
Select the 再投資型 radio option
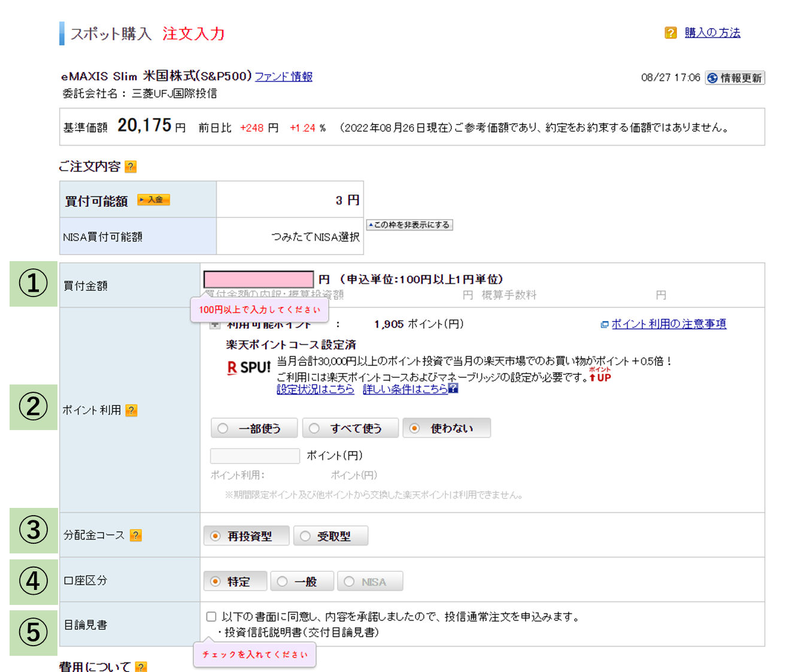(246, 536)
